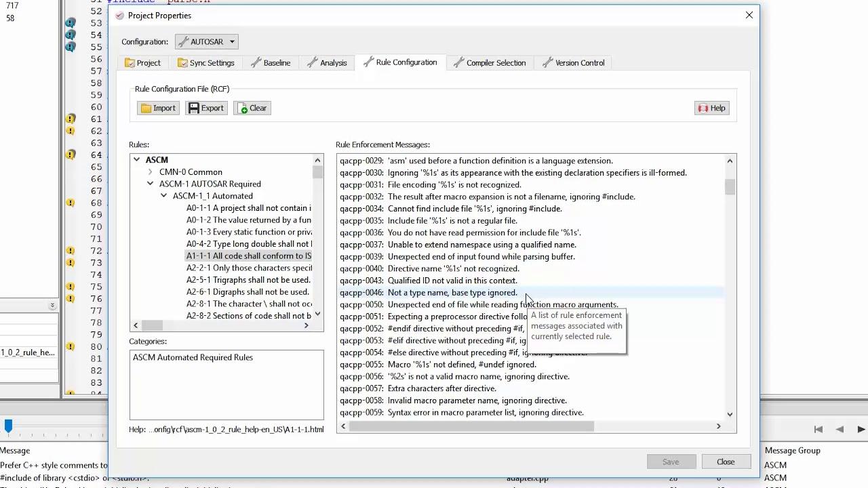The image size is (868, 488).
Task: Open the Compiler Selection tab
Action: click(490, 63)
